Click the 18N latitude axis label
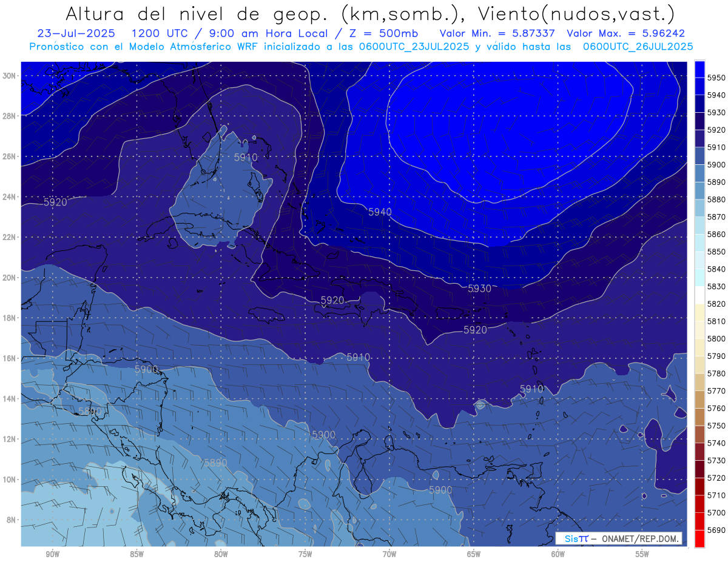The image size is (728, 562). [x=9, y=318]
